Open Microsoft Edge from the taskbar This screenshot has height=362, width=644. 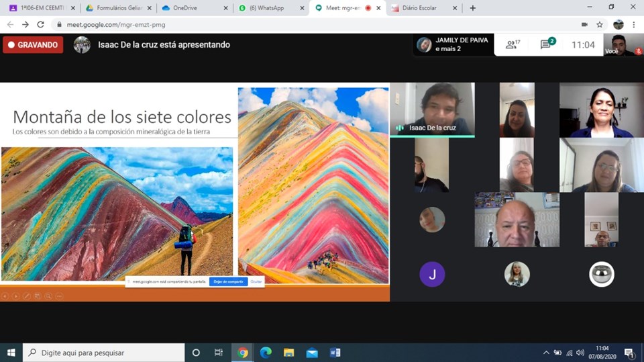point(266,353)
